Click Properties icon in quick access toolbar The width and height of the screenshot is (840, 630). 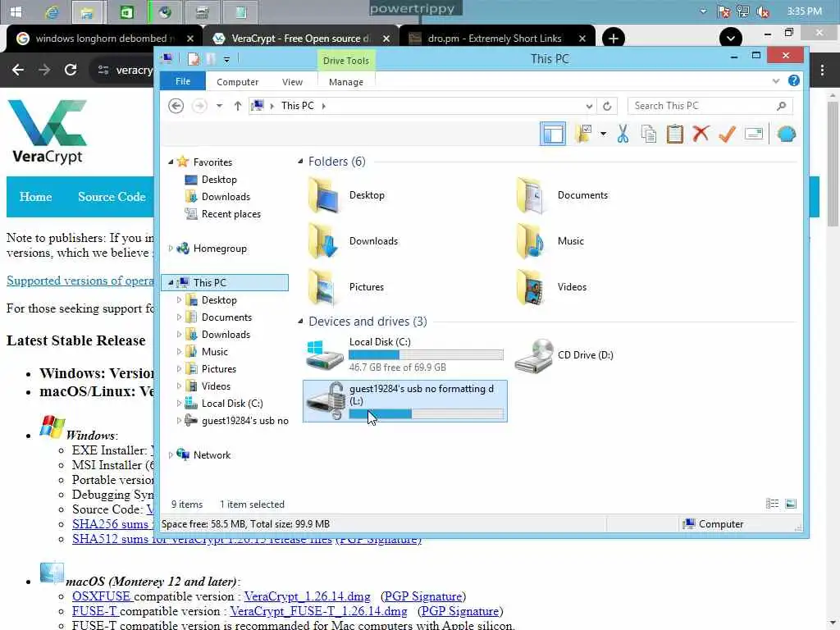click(x=194, y=59)
